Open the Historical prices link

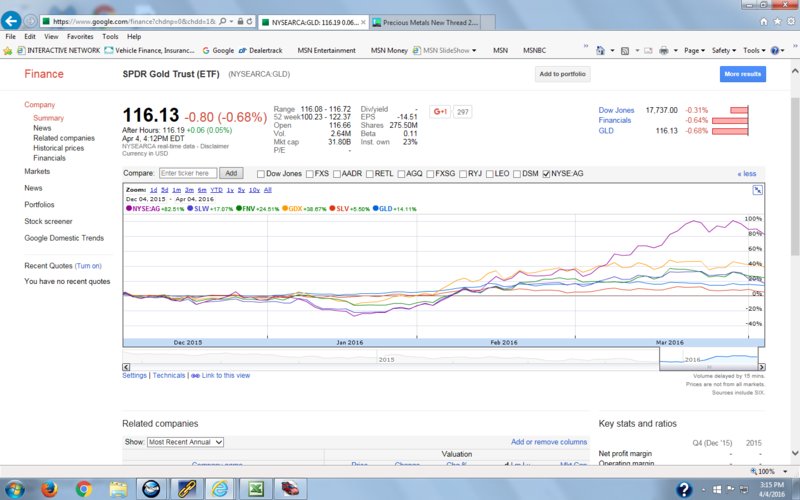point(59,148)
